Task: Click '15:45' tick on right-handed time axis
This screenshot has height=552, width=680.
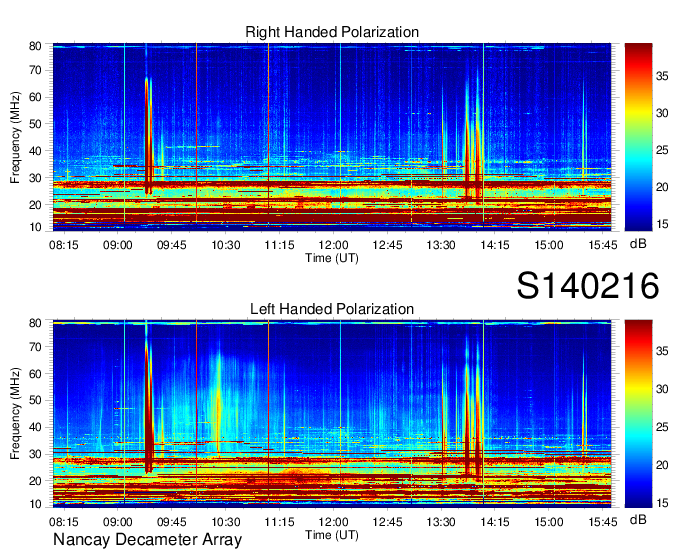Action: (603, 245)
